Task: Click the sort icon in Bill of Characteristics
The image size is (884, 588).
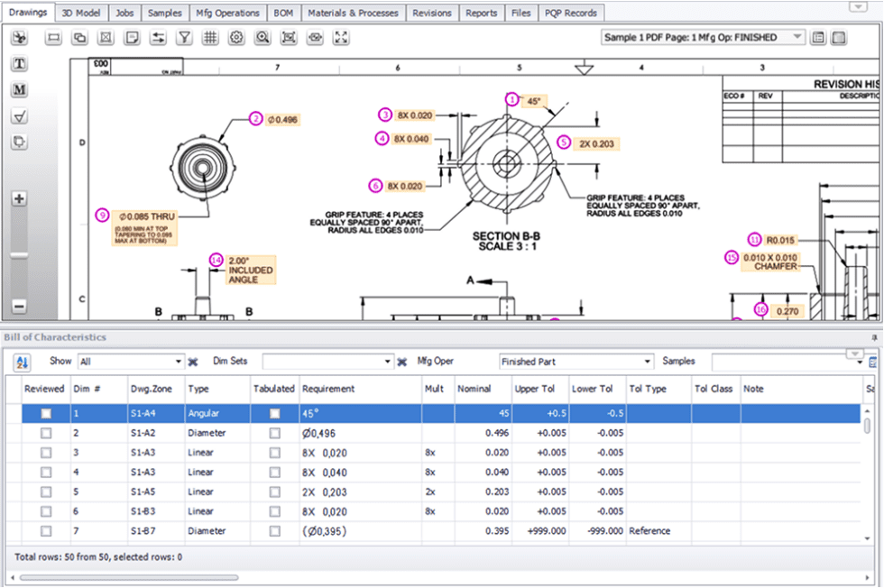Action: click(x=19, y=361)
